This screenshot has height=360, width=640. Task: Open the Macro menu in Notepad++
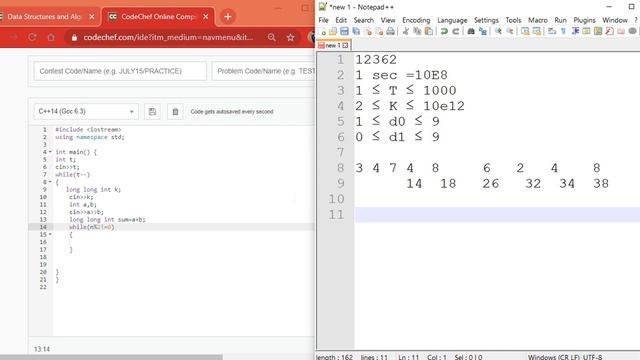(538, 20)
